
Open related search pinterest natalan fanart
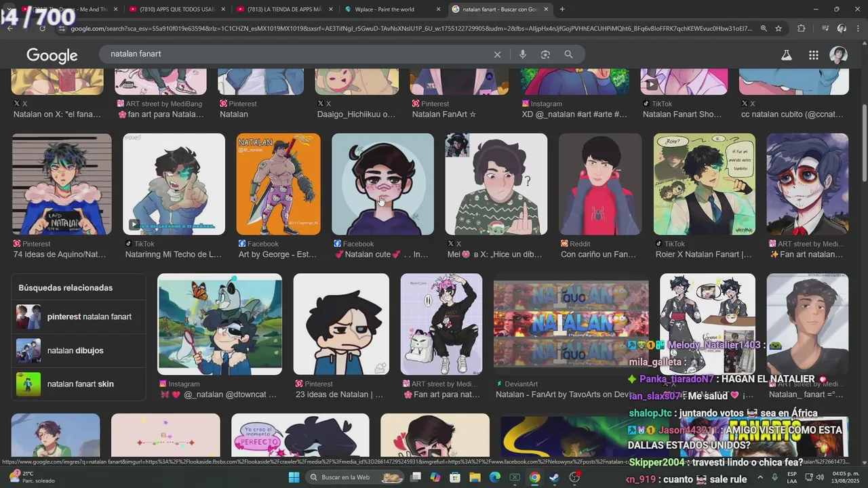pos(79,317)
